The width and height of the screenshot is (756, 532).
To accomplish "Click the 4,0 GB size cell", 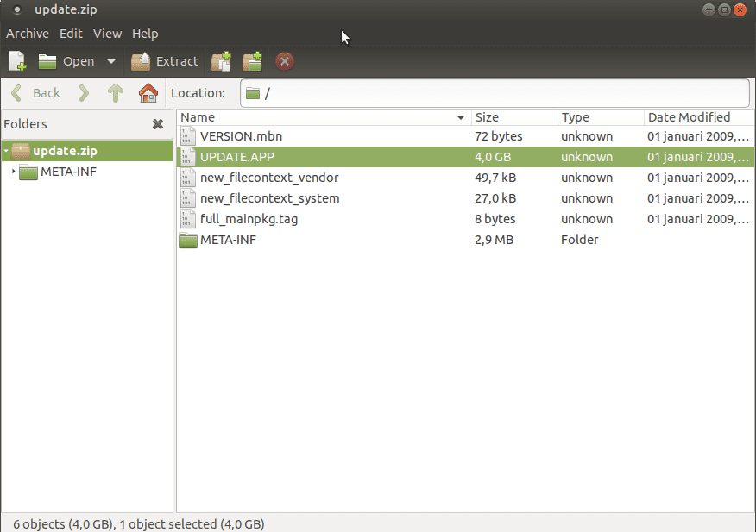I will [x=493, y=157].
